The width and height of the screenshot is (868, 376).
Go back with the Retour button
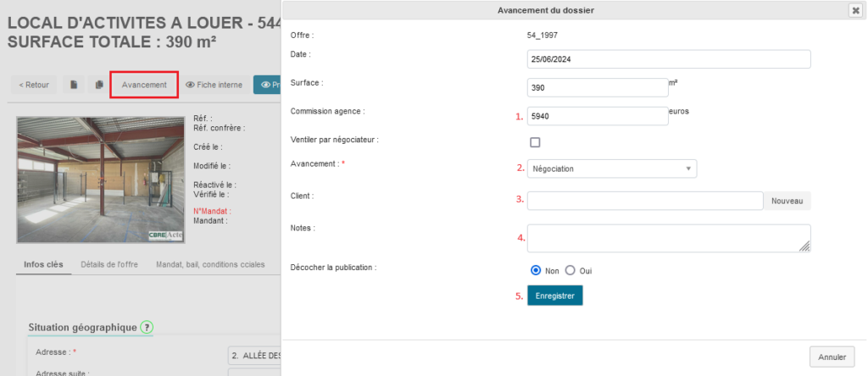[x=34, y=85]
